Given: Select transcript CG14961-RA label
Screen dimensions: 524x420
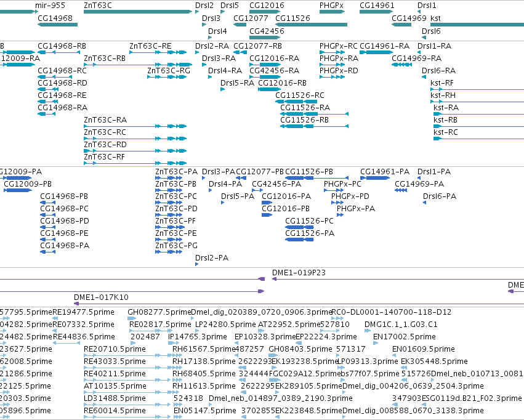Looking at the screenshot, I should (x=385, y=46).
